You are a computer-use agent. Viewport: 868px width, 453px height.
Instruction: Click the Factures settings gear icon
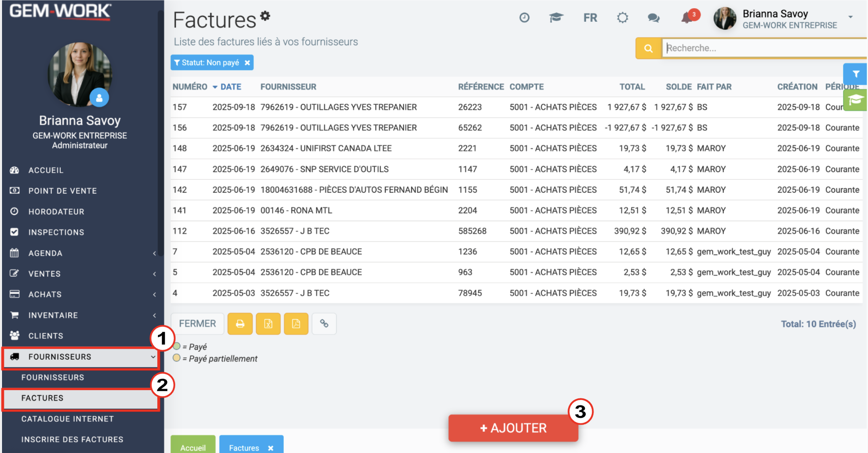coord(265,16)
